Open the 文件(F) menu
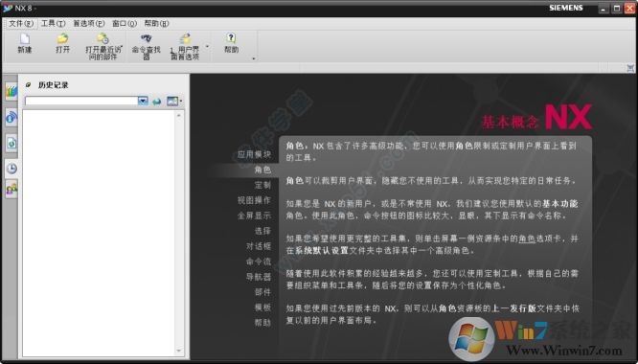The width and height of the screenshot is (638, 364). (x=21, y=23)
